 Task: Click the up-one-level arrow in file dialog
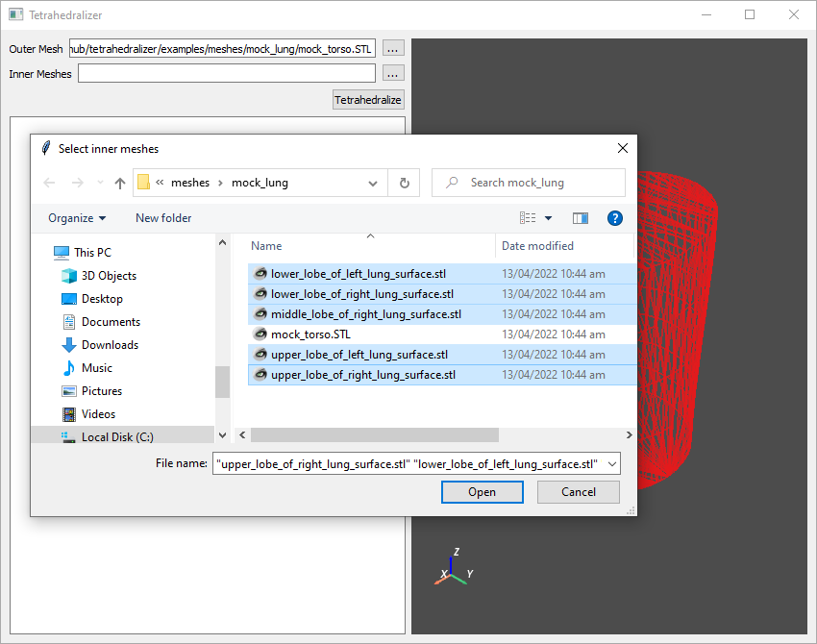pyautogui.click(x=120, y=184)
